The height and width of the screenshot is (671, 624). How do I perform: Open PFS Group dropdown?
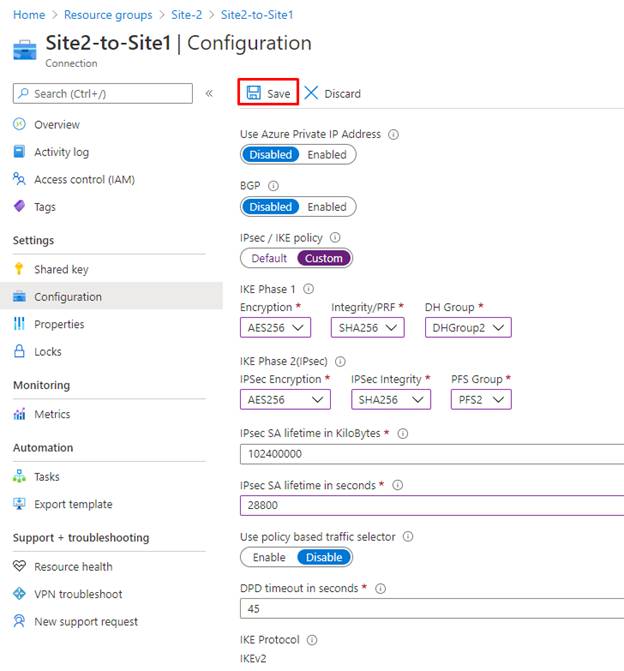coord(481,399)
